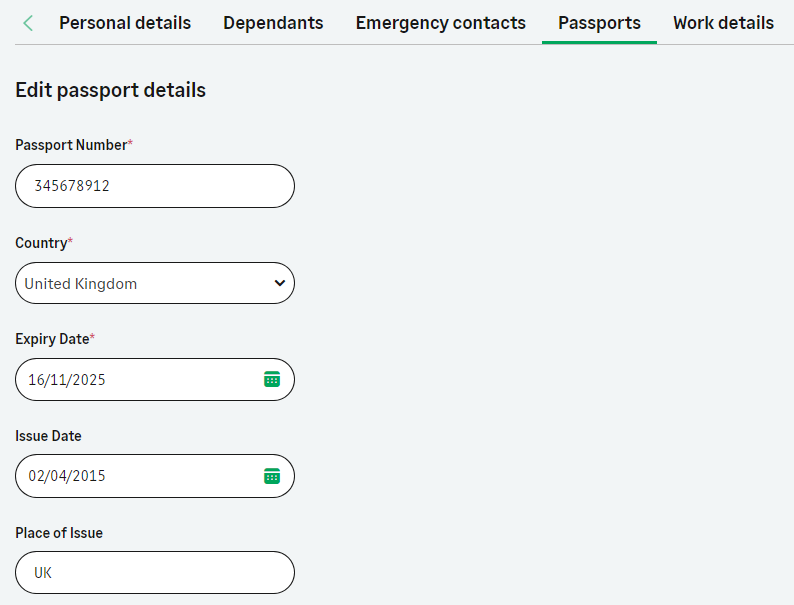Click the Country field label
The image size is (794, 605).
point(41,243)
